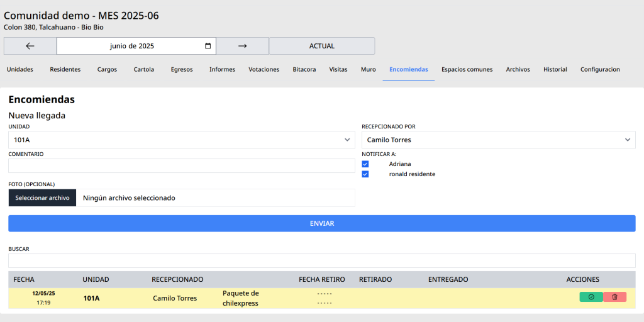
Task: Switch to the Residentes tab
Action: point(65,70)
